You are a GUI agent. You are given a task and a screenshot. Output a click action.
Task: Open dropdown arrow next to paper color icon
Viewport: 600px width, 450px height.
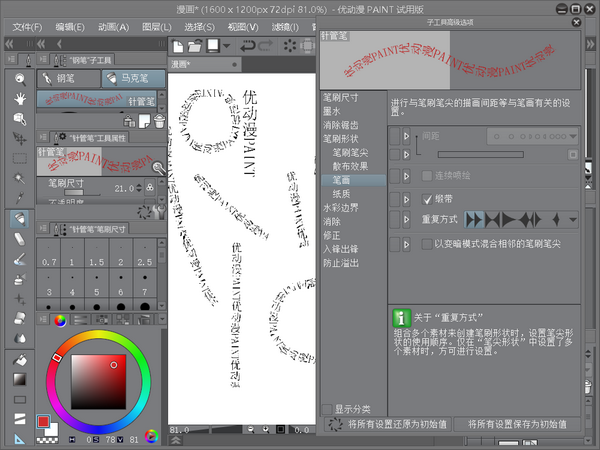tap(227, 46)
